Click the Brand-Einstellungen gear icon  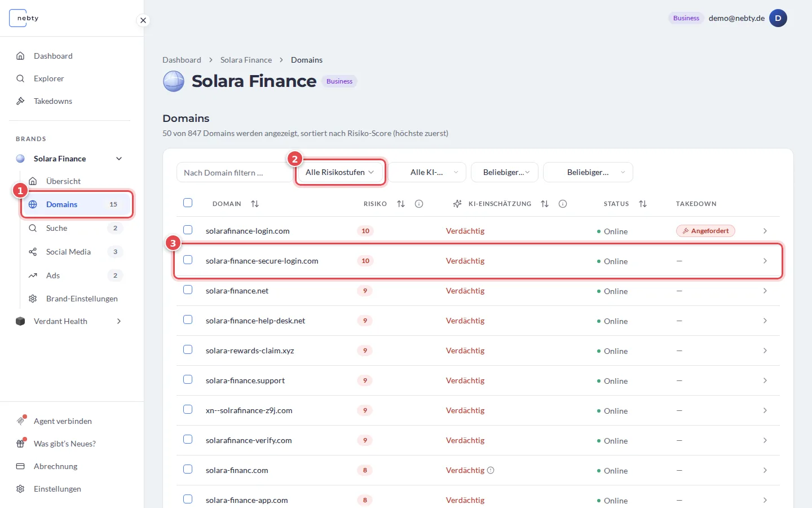[33, 299]
